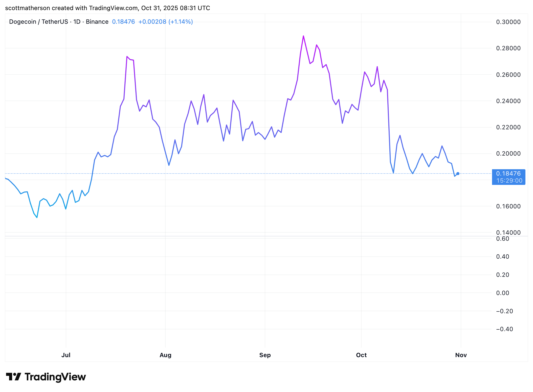Image resolution: width=533 pixels, height=392 pixels.
Task: Click the −0.40 lower pane axis label
Action: [504, 329]
